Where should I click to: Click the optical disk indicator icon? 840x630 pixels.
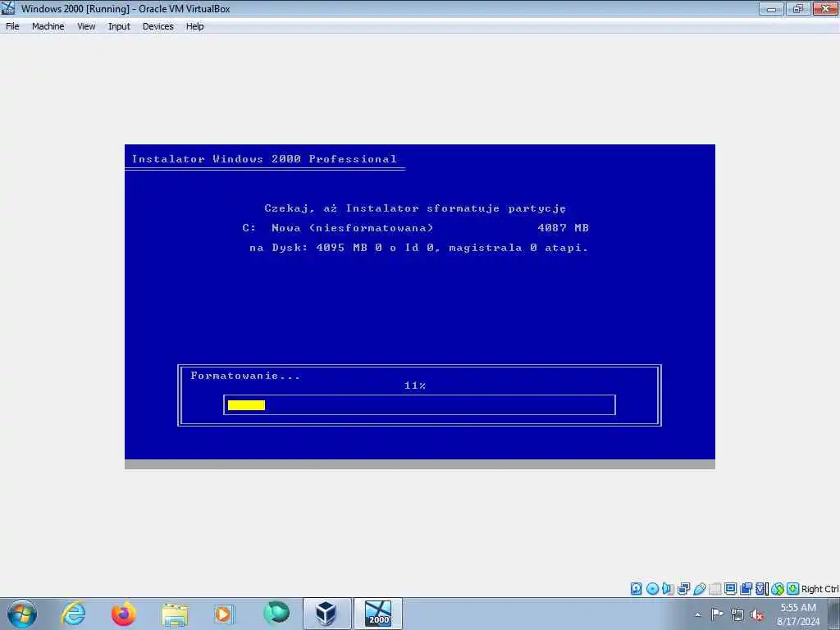652,589
